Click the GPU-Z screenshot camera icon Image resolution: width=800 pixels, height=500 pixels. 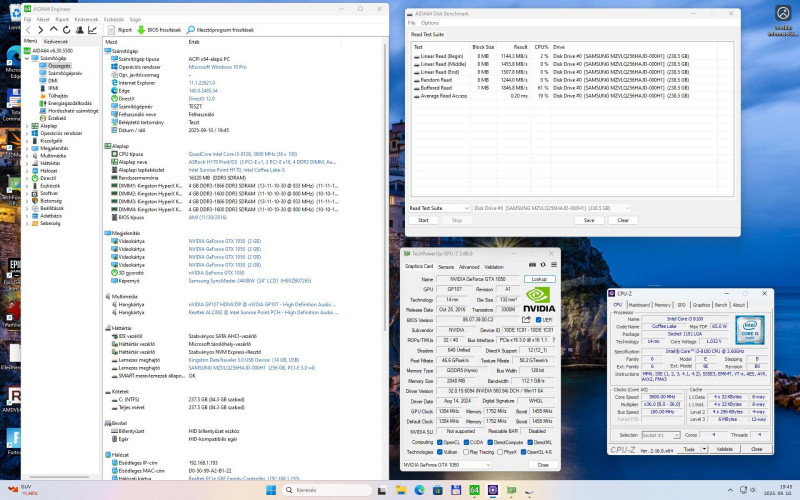(x=532, y=265)
